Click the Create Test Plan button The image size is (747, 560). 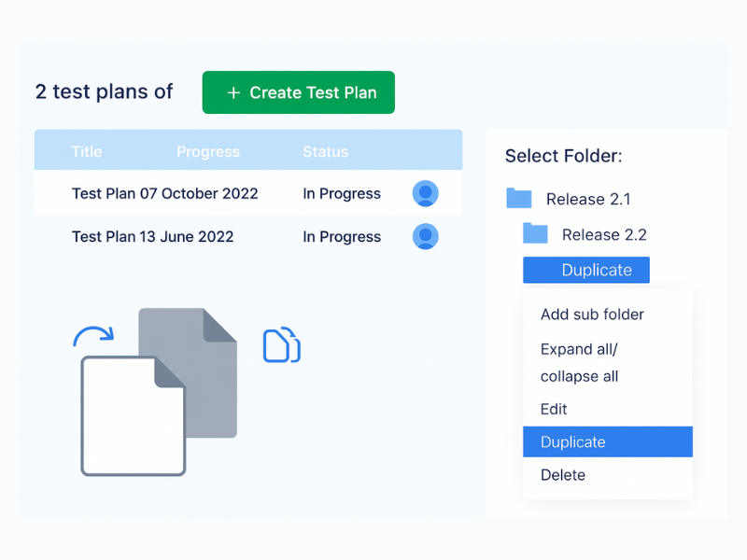point(298,92)
